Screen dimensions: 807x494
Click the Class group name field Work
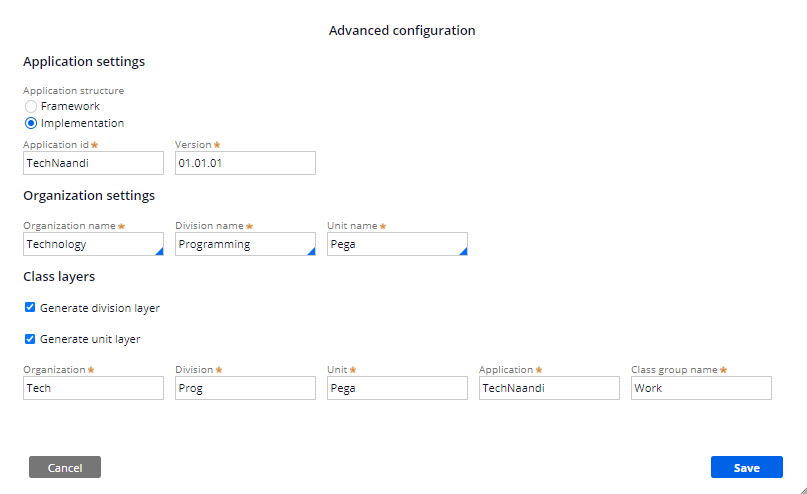[701, 388]
